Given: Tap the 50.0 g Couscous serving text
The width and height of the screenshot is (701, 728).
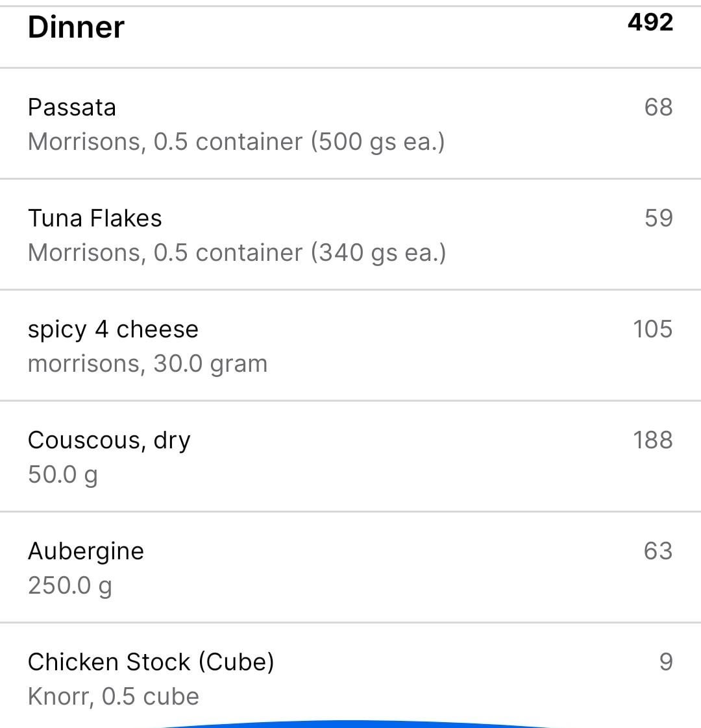Looking at the screenshot, I should (x=63, y=475).
